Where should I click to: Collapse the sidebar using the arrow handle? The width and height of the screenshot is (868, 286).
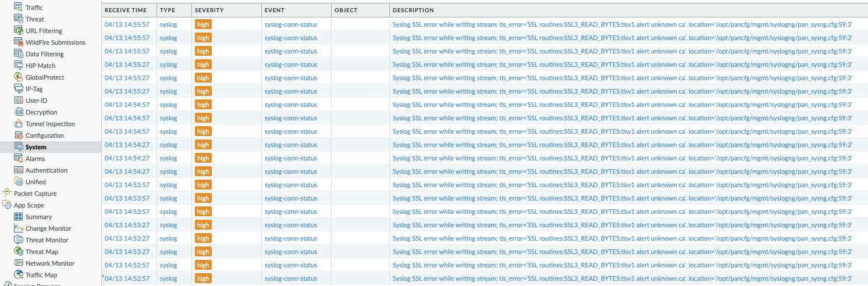pos(102,276)
